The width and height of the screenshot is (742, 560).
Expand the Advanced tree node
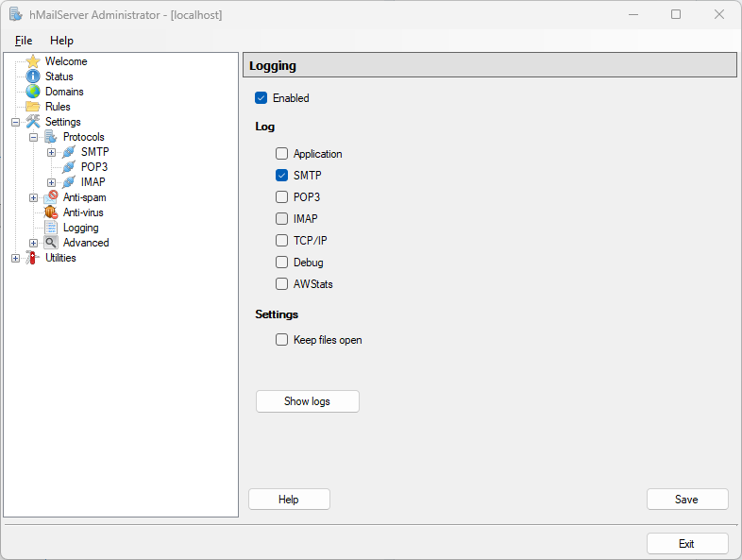(34, 244)
